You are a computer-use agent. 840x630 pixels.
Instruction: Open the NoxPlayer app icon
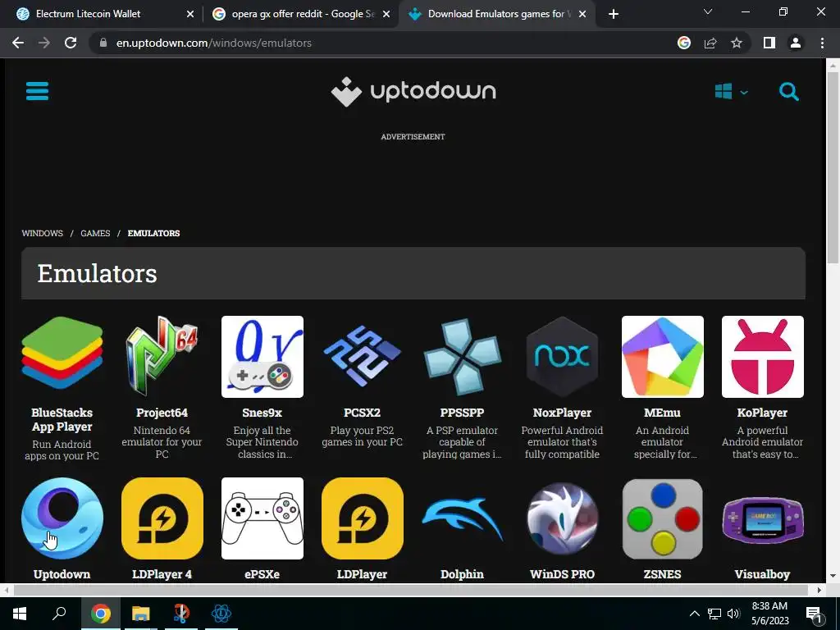point(562,357)
